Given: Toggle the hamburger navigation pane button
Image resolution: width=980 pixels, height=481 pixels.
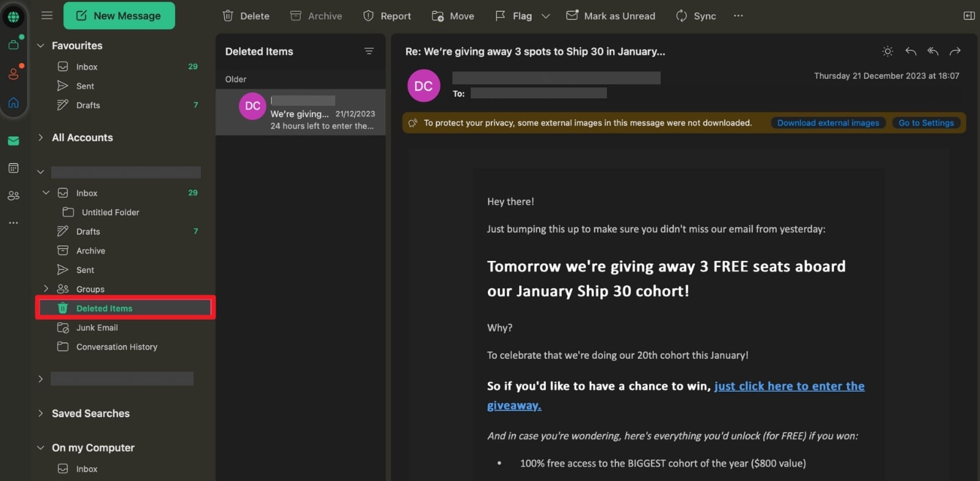Looking at the screenshot, I should pos(47,16).
